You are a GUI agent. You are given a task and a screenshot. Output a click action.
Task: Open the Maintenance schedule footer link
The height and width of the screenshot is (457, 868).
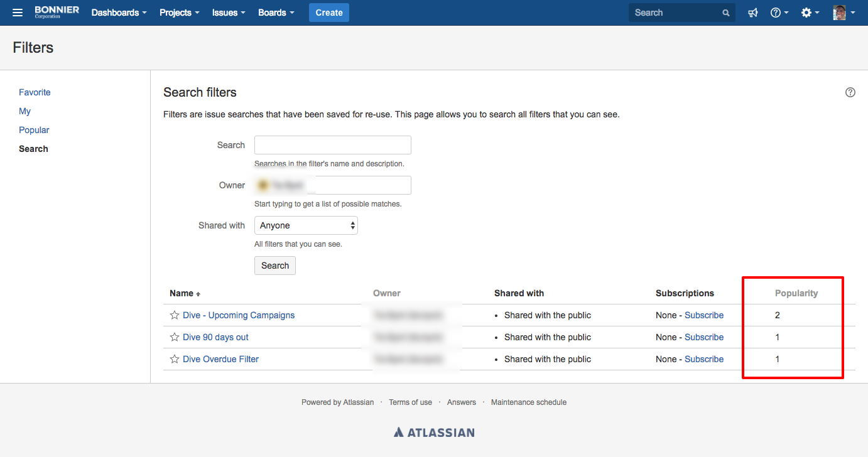[x=529, y=402]
